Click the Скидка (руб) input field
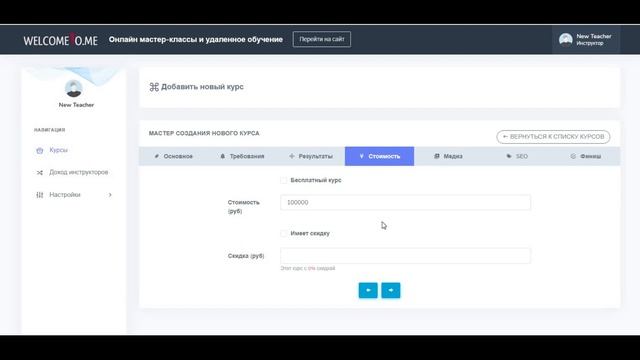640x360 pixels. [x=405, y=256]
